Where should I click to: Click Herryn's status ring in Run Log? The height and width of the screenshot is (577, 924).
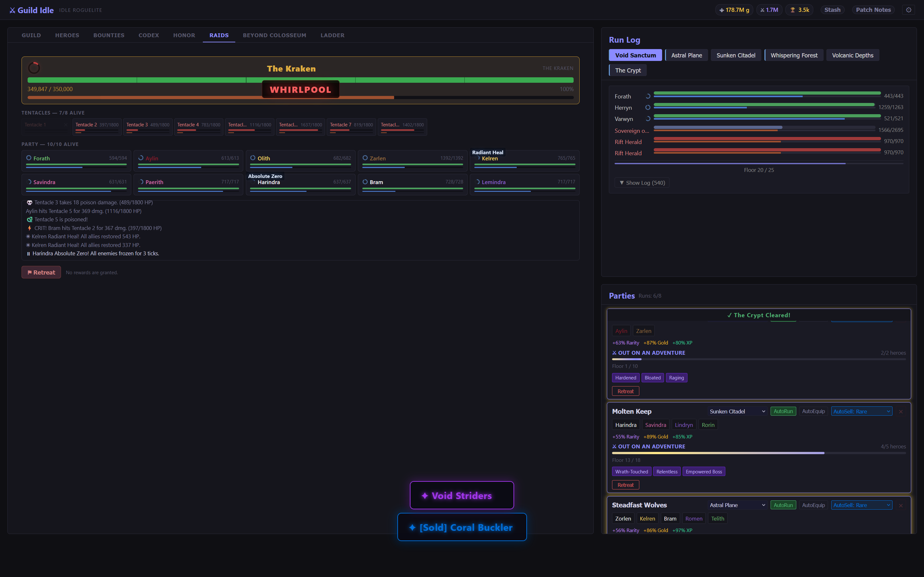pos(648,108)
